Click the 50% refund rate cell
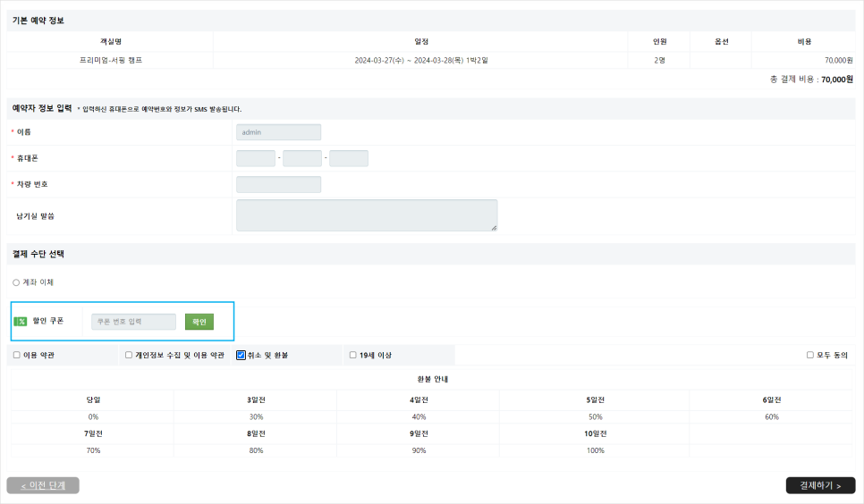The image size is (864, 504). tap(595, 417)
